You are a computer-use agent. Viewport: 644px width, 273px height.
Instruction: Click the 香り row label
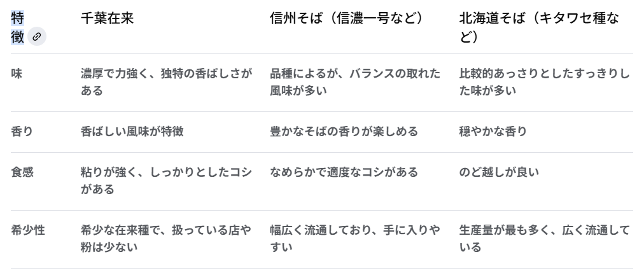(22, 131)
